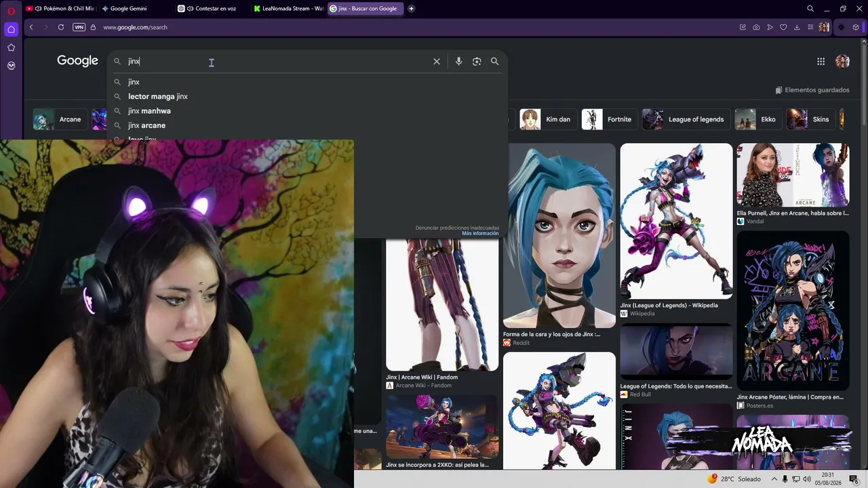Submit the search with the magnifier button
The width and height of the screenshot is (868, 488).
coord(494,61)
